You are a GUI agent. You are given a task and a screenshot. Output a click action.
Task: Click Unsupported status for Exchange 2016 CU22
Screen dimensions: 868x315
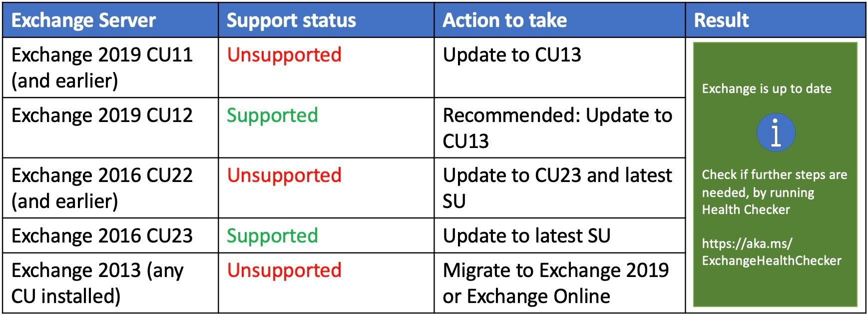pos(284,175)
